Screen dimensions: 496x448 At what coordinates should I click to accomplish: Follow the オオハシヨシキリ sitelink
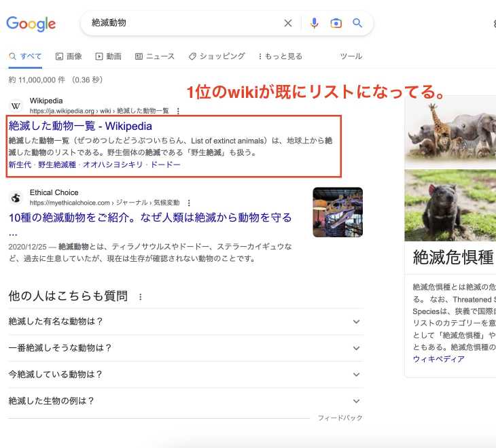113,165
